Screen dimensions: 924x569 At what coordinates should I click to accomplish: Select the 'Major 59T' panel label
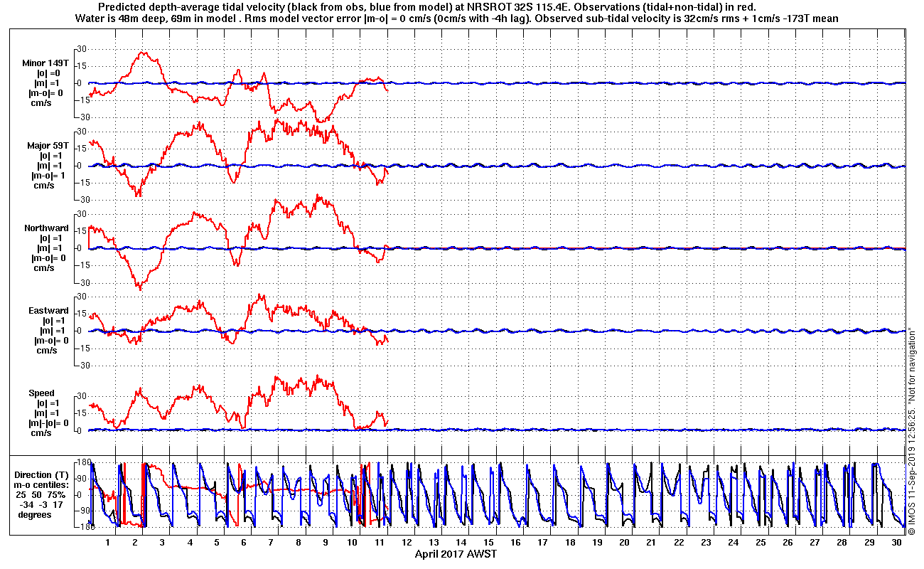[48, 146]
